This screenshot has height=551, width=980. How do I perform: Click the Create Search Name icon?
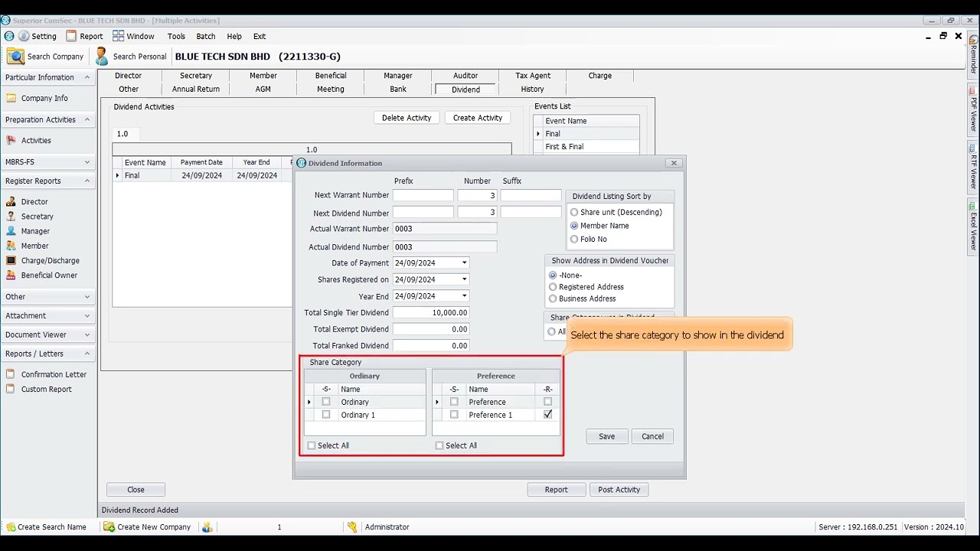coord(11,527)
